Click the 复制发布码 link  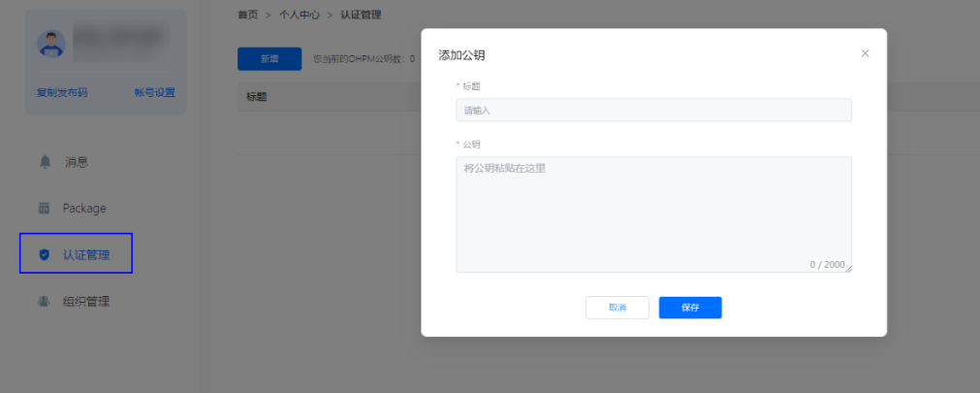coord(62,93)
